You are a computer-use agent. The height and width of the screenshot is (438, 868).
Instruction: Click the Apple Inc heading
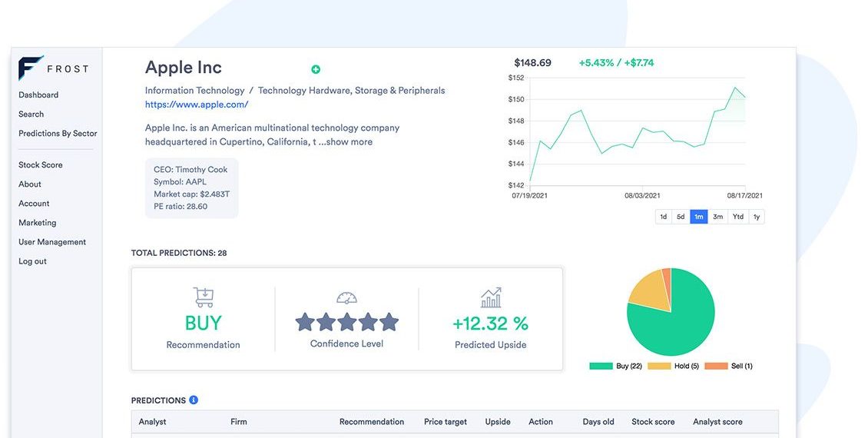[184, 68]
